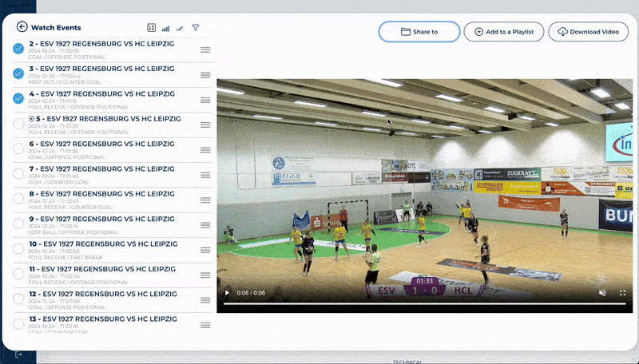Click the drag handle of event 6
639x364 pixels.
point(205,149)
